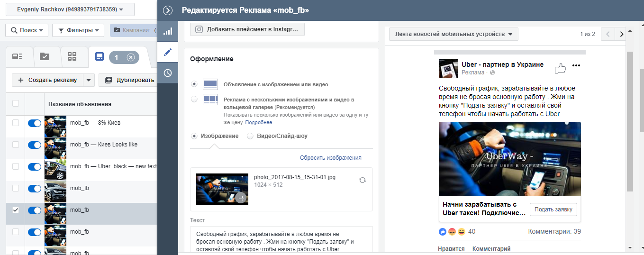644x255 pixels.
Task: Open the 'Создать рекламу' arrow dropdown
Action: 89,80
